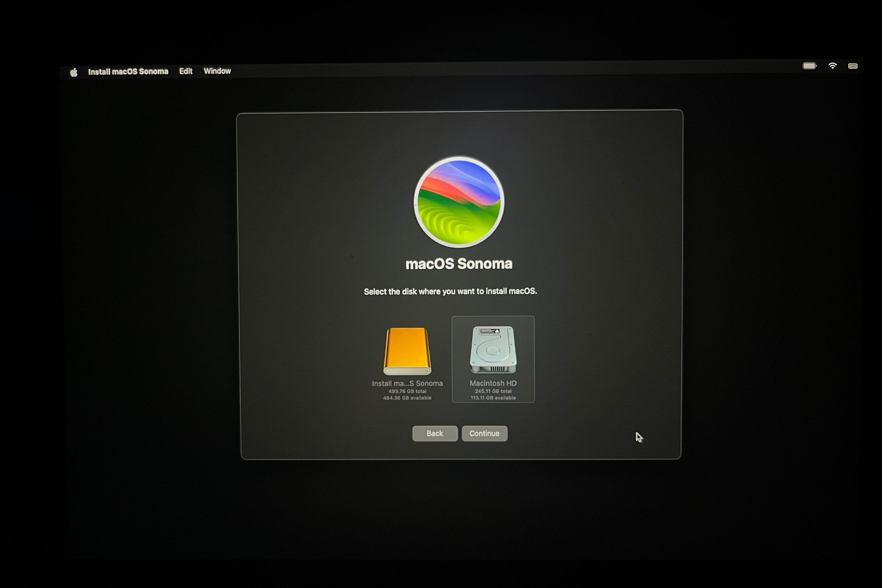This screenshot has width=882, height=588.
Task: Click the Wi-Fi status icon
Action: click(832, 66)
